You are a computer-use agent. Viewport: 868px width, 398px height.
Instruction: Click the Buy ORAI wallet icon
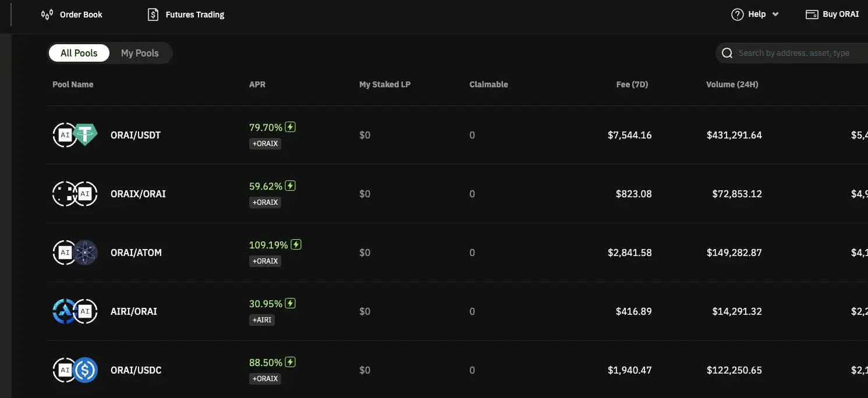(x=812, y=15)
